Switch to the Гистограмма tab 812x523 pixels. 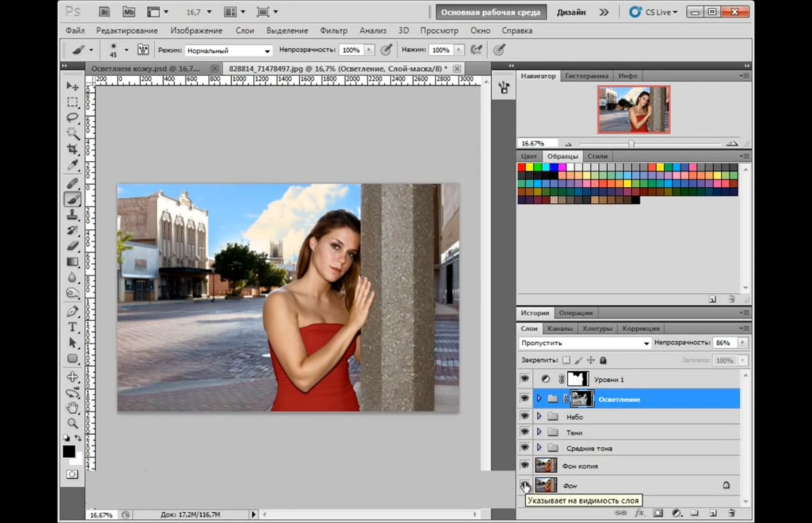pyautogui.click(x=587, y=76)
